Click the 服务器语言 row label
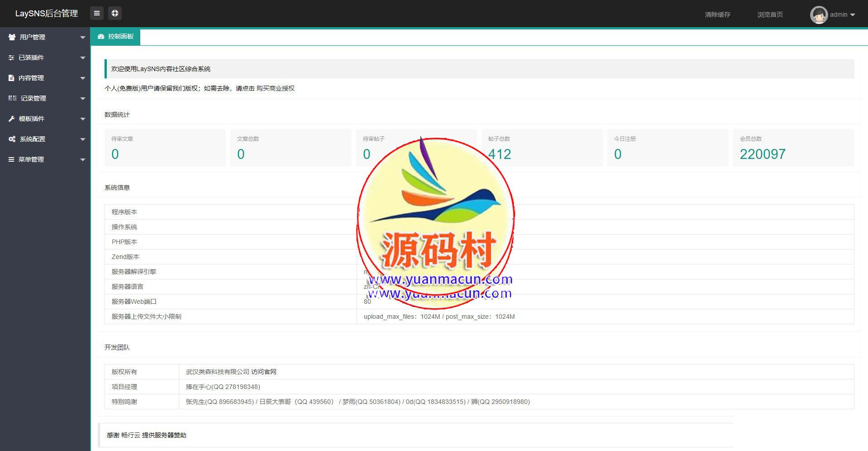 128,287
